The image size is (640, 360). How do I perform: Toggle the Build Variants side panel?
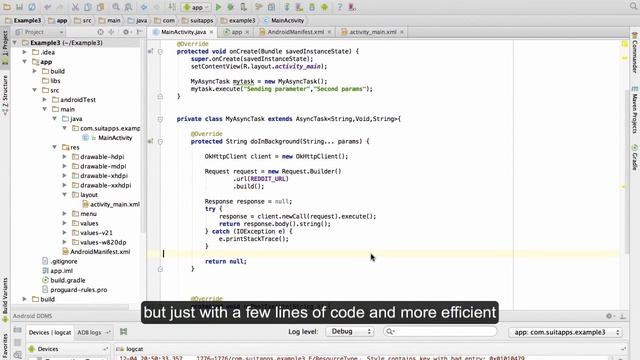coord(5,300)
